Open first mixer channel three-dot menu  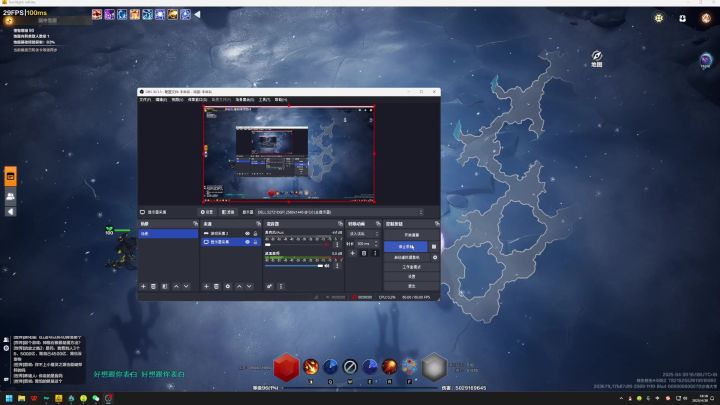[x=338, y=244]
